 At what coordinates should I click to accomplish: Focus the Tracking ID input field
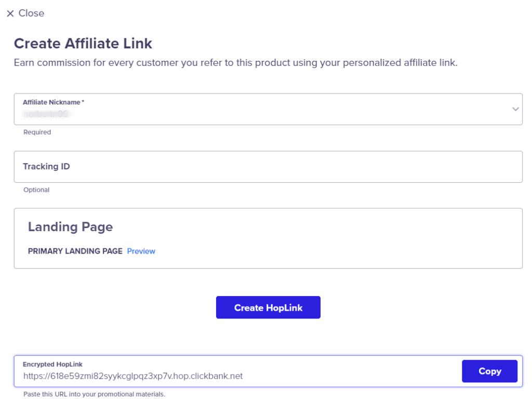pos(268,167)
